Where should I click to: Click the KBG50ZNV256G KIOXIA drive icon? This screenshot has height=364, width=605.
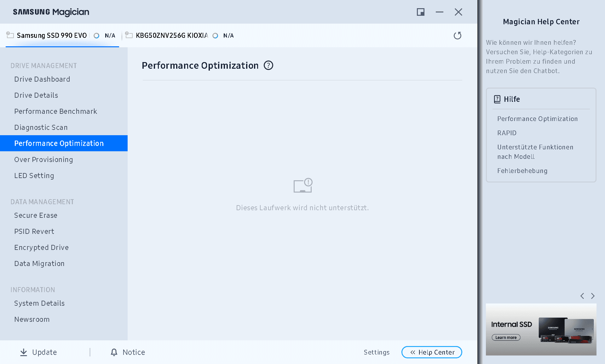[x=129, y=35]
